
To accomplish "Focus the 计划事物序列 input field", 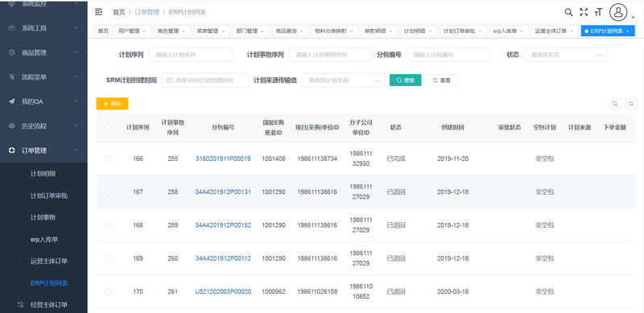I will 331,55.
